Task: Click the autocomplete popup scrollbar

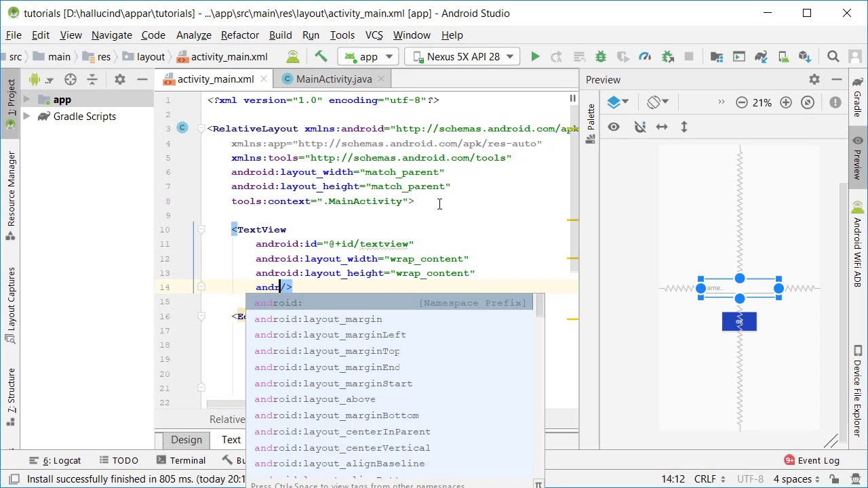Action: tap(540, 306)
